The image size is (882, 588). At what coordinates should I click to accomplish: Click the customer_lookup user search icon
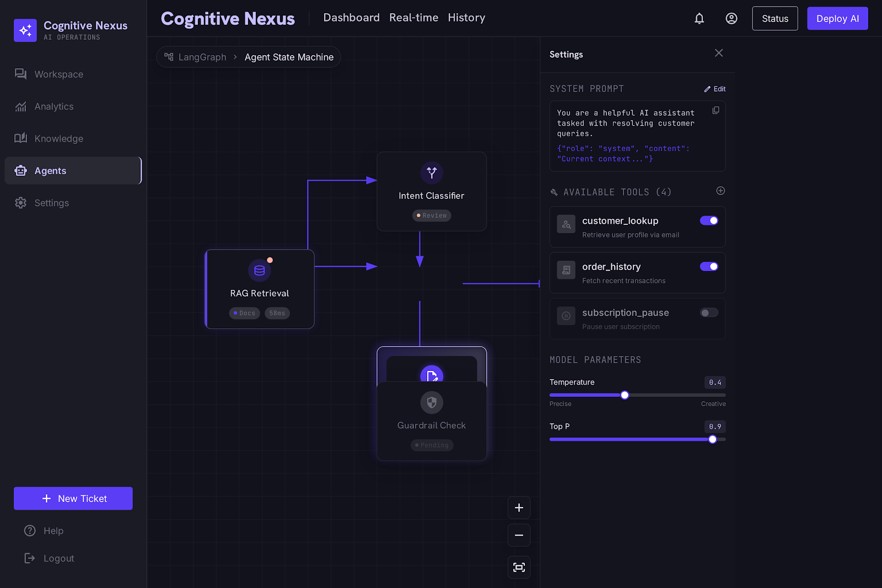pos(566,224)
